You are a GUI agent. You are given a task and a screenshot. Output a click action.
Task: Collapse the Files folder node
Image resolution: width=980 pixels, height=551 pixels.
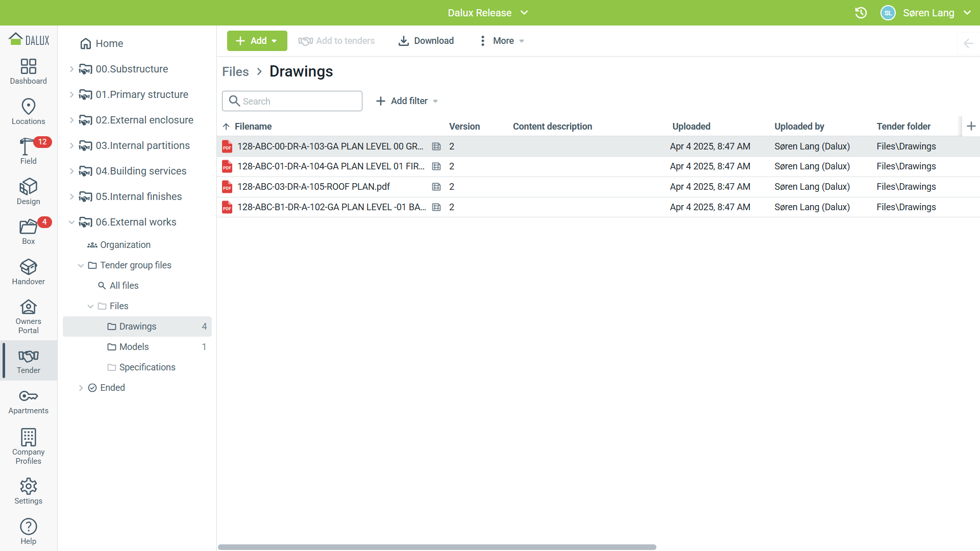pyautogui.click(x=90, y=306)
